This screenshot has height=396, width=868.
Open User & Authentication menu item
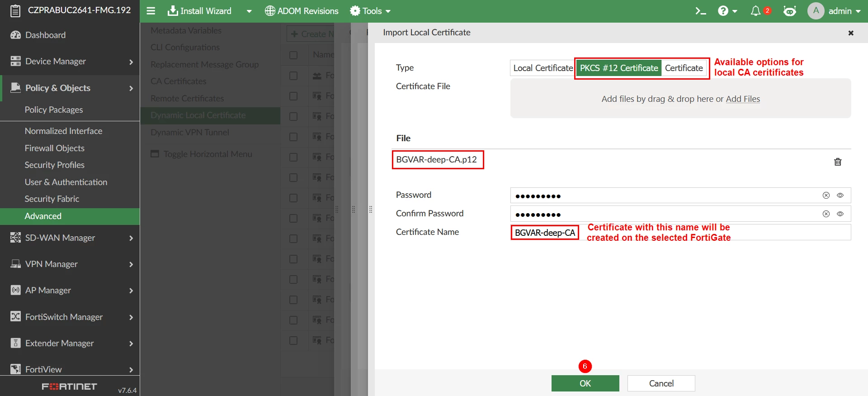pos(66,182)
